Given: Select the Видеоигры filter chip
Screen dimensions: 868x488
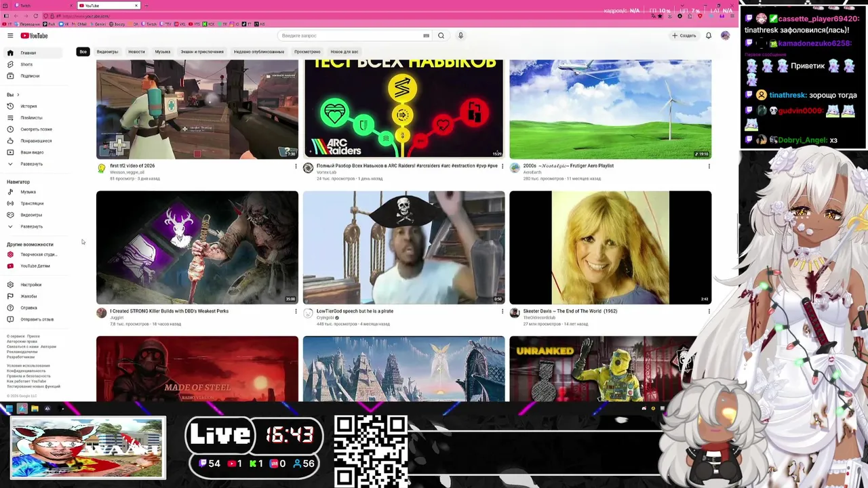Looking at the screenshot, I should tap(107, 52).
